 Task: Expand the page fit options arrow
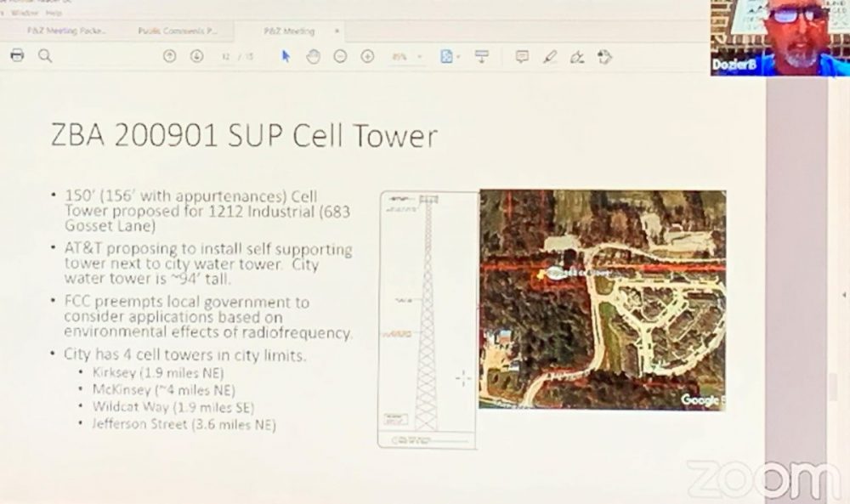pyautogui.click(x=459, y=57)
